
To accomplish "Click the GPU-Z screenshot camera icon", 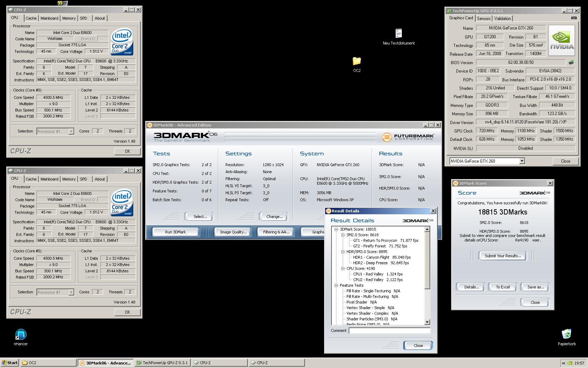I will pyautogui.click(x=574, y=18).
